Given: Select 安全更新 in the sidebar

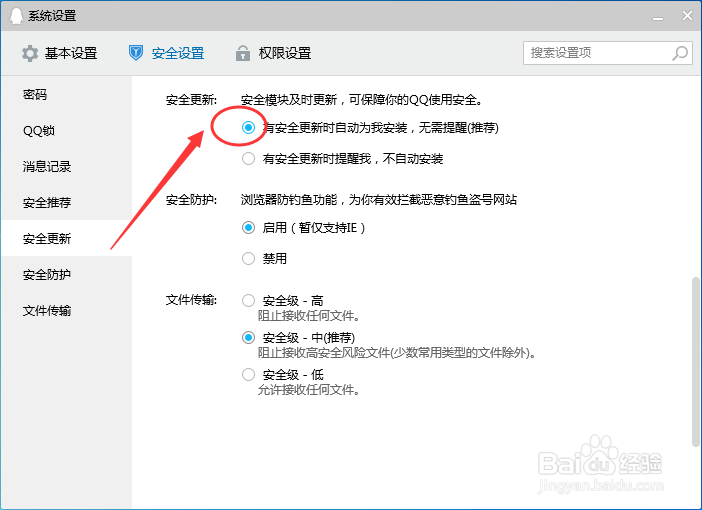Looking at the screenshot, I should point(66,238).
